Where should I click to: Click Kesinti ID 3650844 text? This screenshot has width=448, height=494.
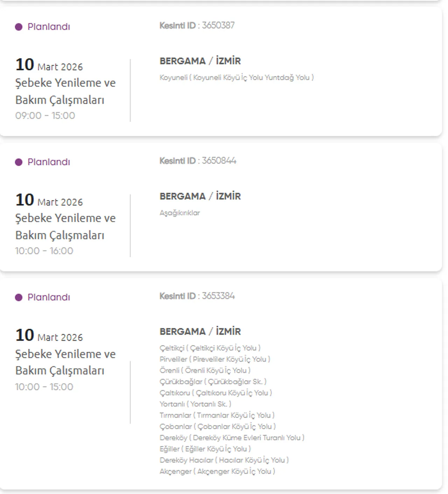pyautogui.click(x=198, y=161)
